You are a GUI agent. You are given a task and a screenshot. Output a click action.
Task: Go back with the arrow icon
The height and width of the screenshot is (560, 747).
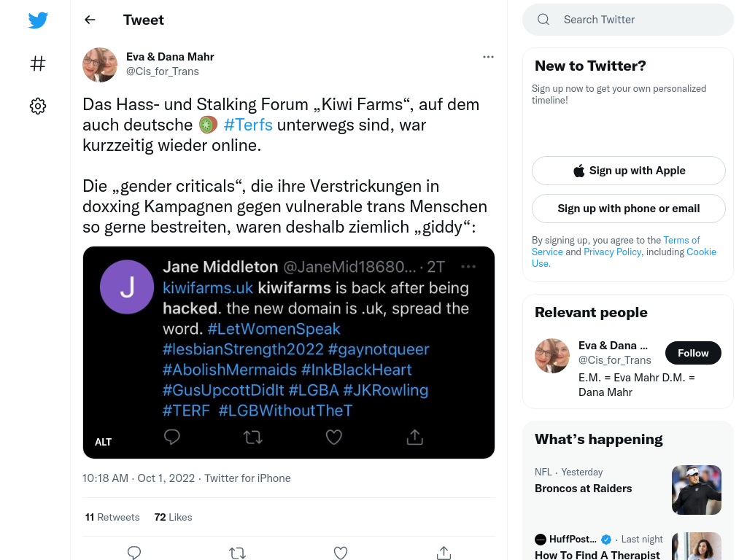click(x=90, y=20)
